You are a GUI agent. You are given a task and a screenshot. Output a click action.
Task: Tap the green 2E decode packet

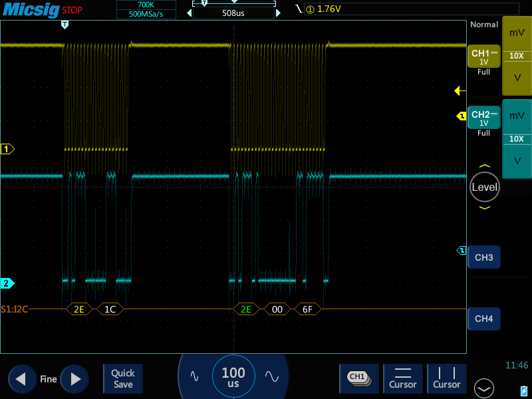pos(246,309)
